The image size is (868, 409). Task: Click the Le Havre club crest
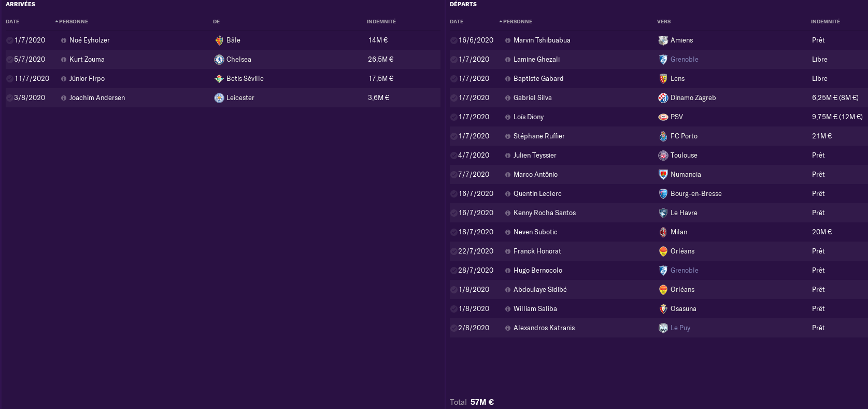(x=663, y=213)
